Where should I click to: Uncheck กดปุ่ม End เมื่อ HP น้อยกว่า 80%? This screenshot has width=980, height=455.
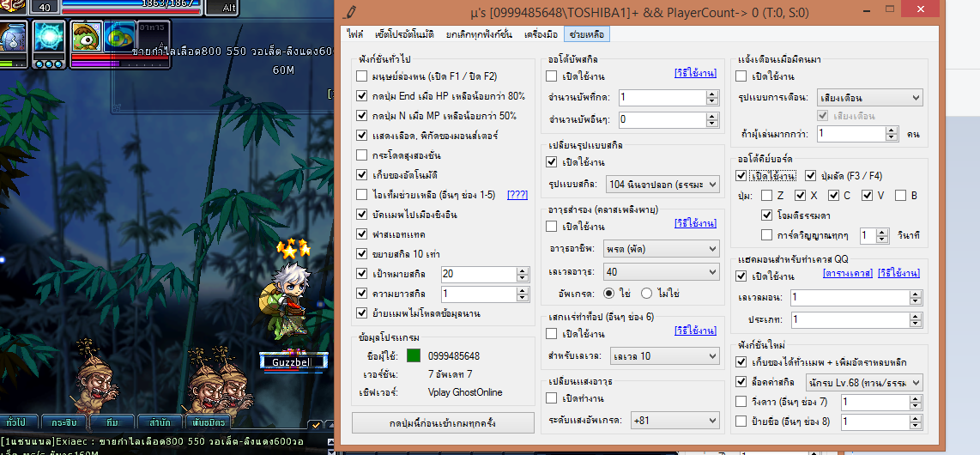tap(361, 96)
